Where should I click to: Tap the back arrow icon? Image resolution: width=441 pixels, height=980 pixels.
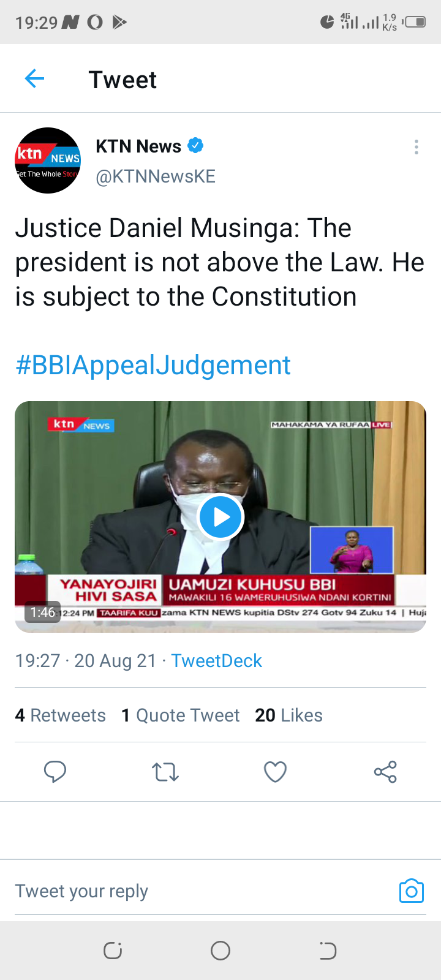coord(34,79)
